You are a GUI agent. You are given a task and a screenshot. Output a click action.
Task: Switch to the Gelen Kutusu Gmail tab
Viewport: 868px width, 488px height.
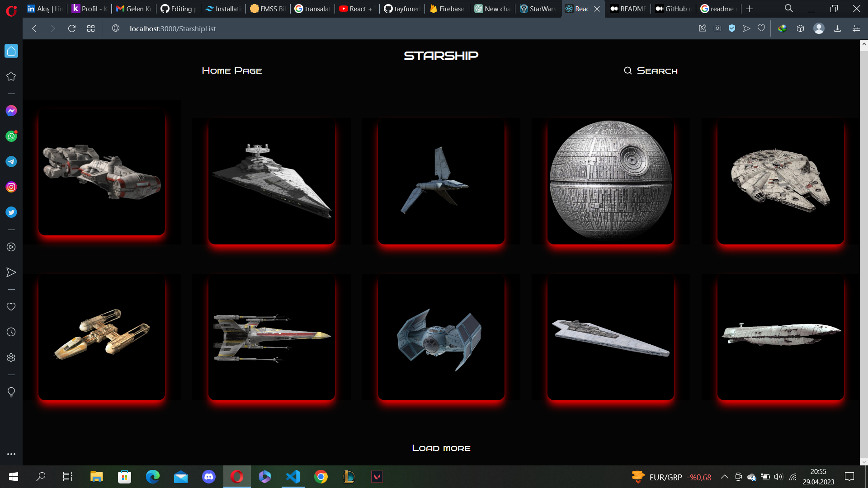(x=133, y=9)
